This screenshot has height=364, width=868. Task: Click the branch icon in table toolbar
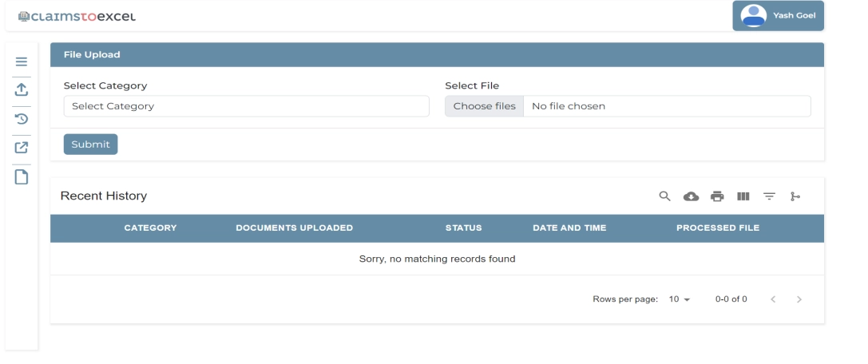pos(795,196)
